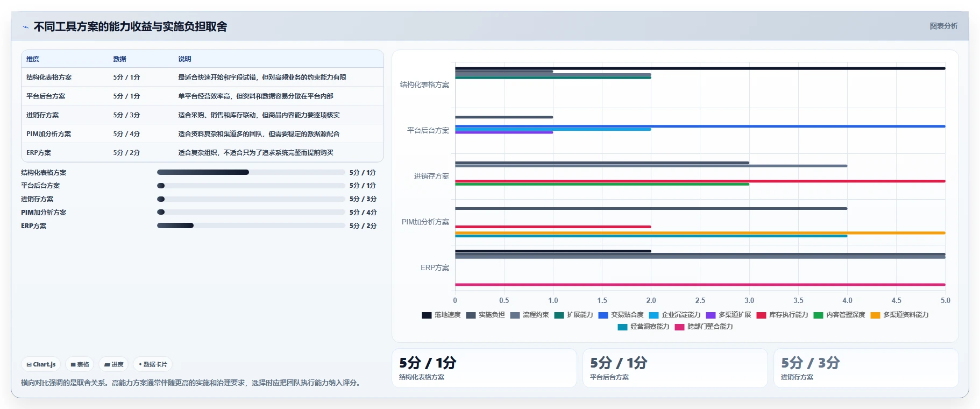Click the 结构化表格方案 progress bar
980x409 pixels.
(251, 172)
